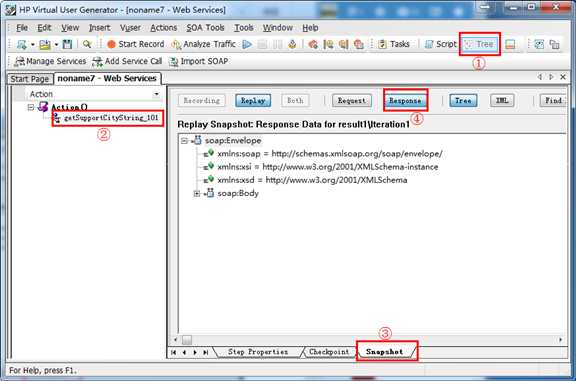Image resolution: width=576 pixels, height=381 pixels.
Task: Switch to Script view
Action: (440, 44)
